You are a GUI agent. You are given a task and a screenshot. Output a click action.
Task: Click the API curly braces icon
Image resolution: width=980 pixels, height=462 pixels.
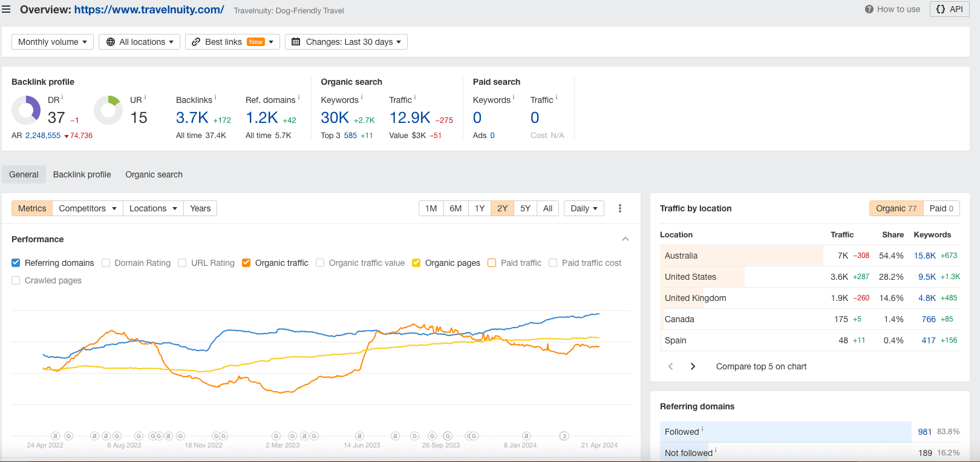pyautogui.click(x=941, y=9)
